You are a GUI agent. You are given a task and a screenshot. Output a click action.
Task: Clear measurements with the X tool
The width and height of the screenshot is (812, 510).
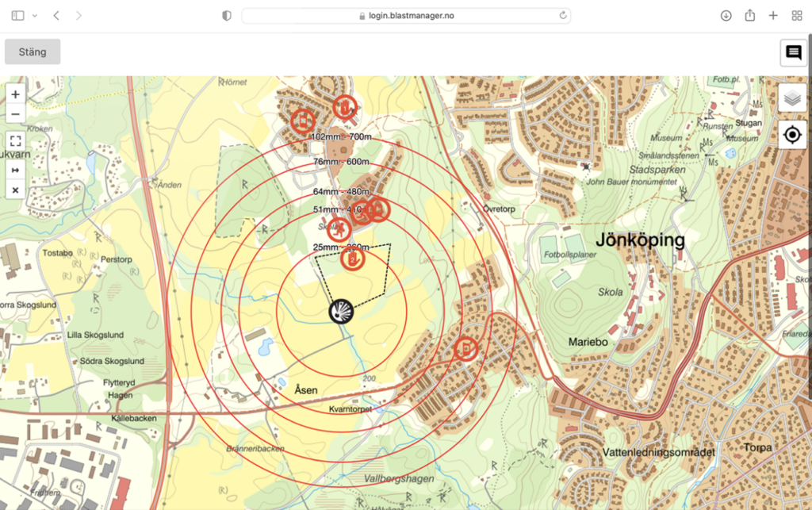click(x=15, y=190)
